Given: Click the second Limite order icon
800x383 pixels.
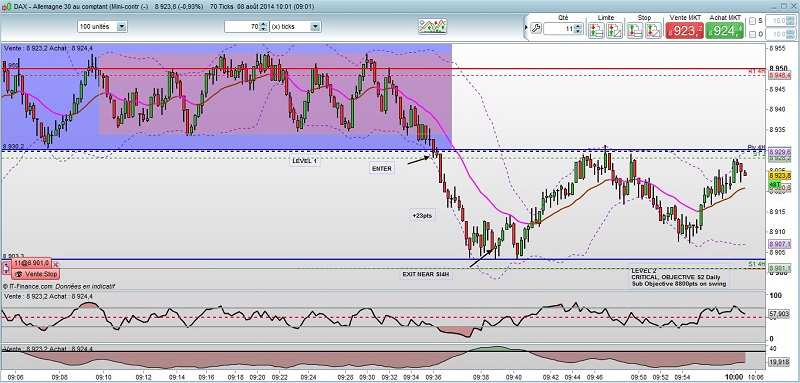Looking at the screenshot, I should (614, 31).
